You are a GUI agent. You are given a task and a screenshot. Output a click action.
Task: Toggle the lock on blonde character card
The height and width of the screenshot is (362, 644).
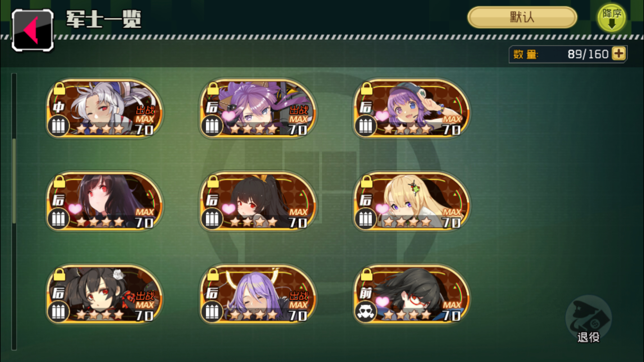(366, 182)
